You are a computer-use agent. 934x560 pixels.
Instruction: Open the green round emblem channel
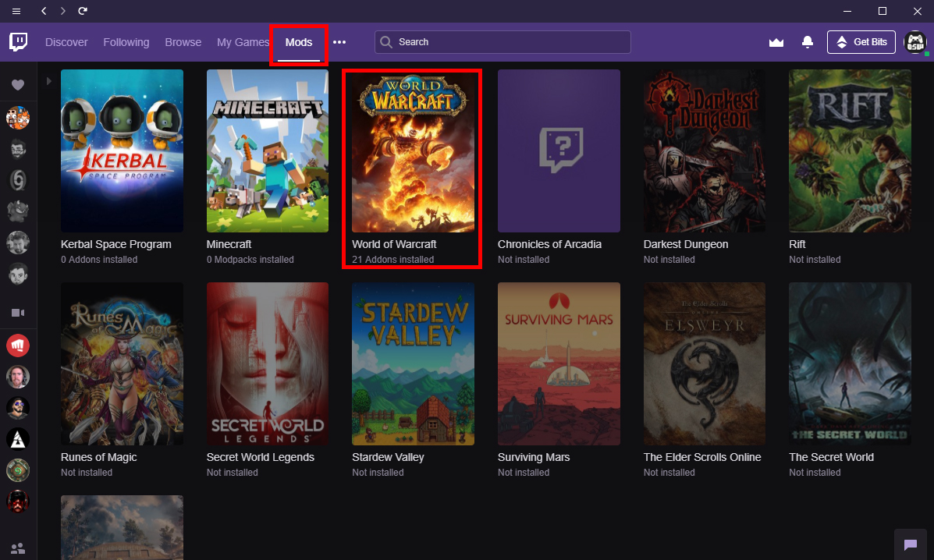pyautogui.click(x=18, y=470)
